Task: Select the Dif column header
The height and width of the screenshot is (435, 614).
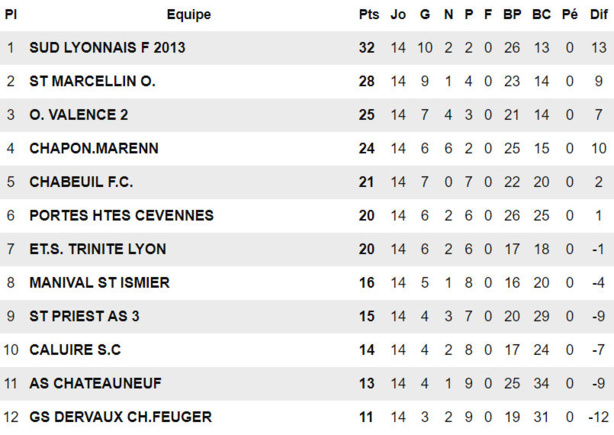Action: [x=597, y=14]
